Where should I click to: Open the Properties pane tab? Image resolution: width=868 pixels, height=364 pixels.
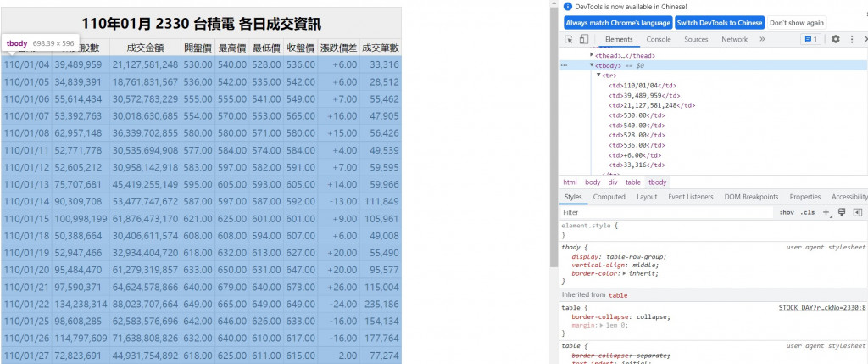click(x=805, y=197)
